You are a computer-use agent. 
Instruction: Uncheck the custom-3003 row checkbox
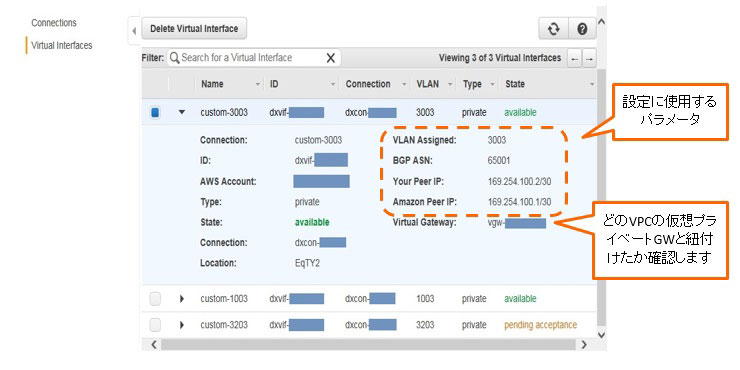[155, 113]
